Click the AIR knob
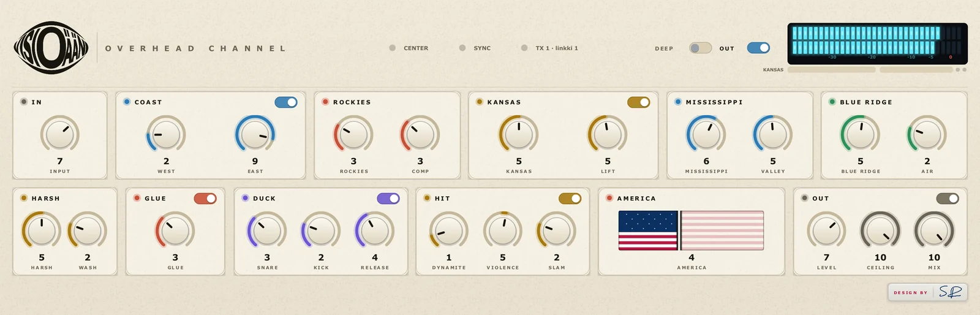The image size is (980, 315). [927, 134]
